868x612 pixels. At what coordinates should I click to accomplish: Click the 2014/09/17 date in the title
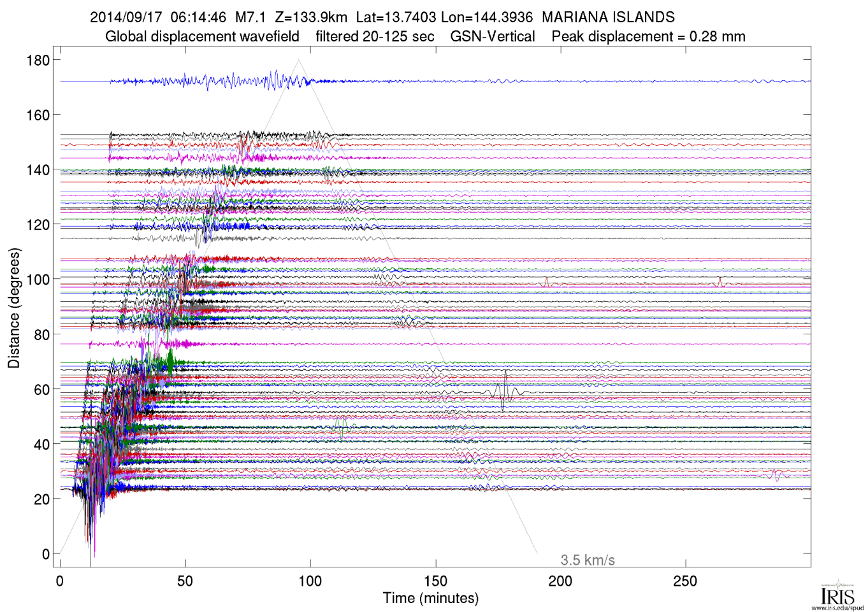click(x=126, y=18)
